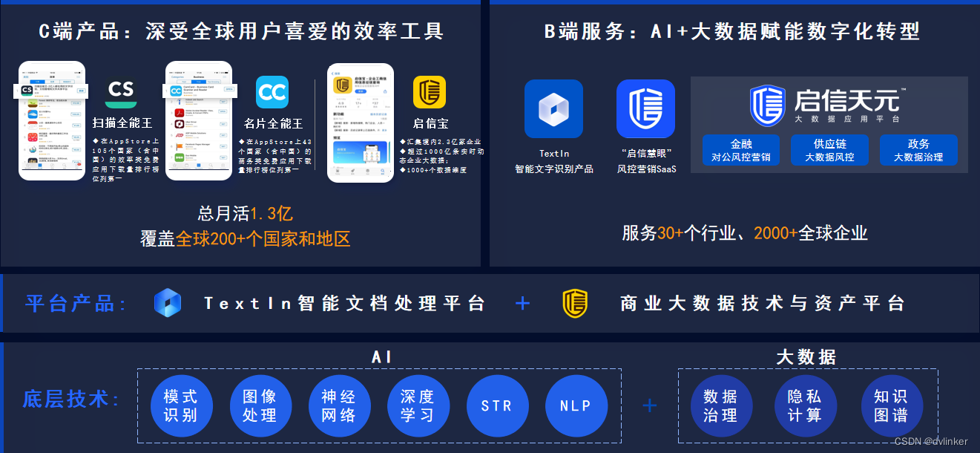The height and width of the screenshot is (453, 980).
Task: Click the heading "B端服务：AI+大数据赋能数字化转型"
Action: click(x=732, y=31)
